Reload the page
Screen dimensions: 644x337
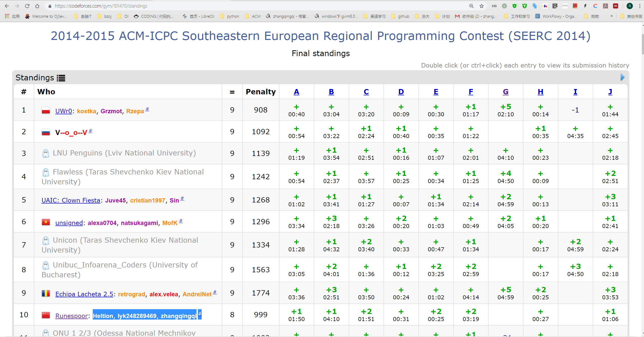tap(27, 6)
